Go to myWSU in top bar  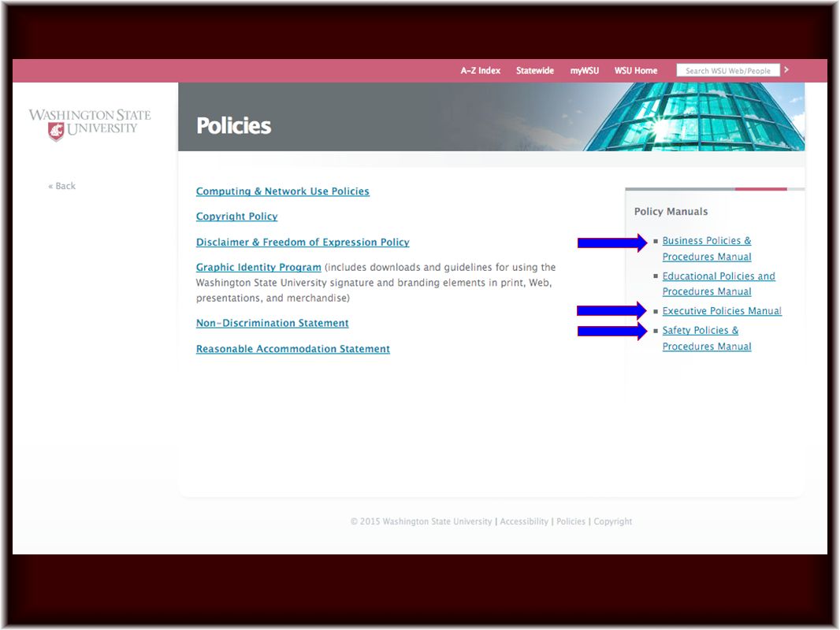tap(585, 71)
